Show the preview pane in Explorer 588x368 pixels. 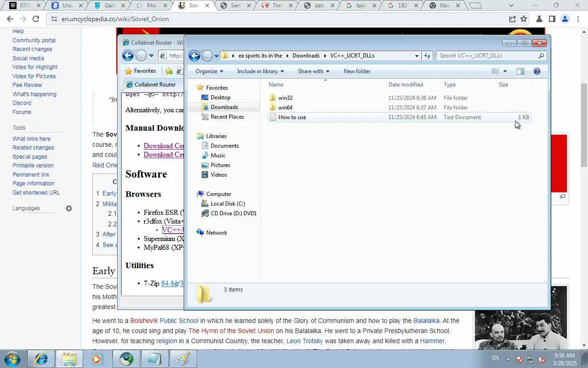tap(520, 71)
